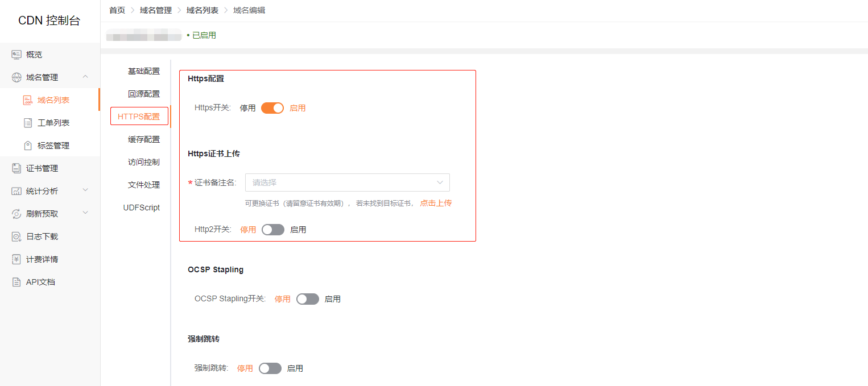
Task: Expand the 统计分析 menu chevron
Action: (85, 190)
